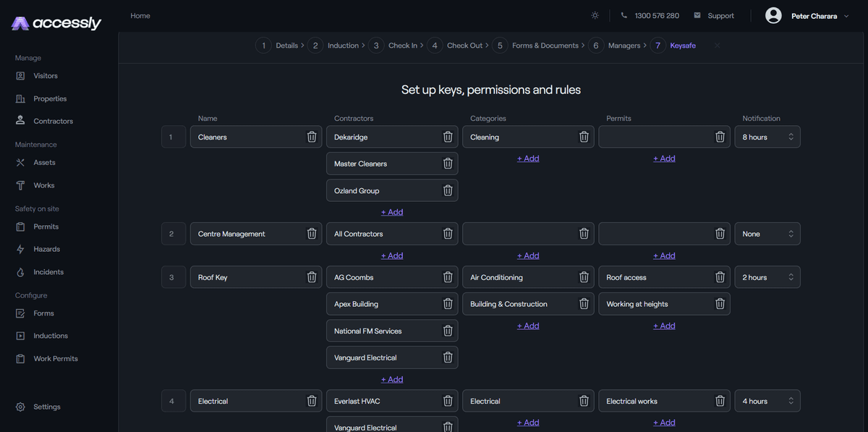This screenshot has width=868, height=432.
Task: Remove Vanguard Electrical from Roof Key
Action: (448, 357)
